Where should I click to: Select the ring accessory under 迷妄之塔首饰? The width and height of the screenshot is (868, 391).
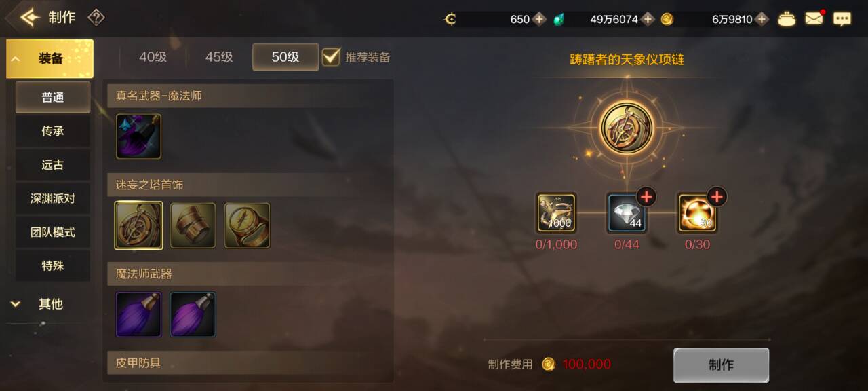247,225
